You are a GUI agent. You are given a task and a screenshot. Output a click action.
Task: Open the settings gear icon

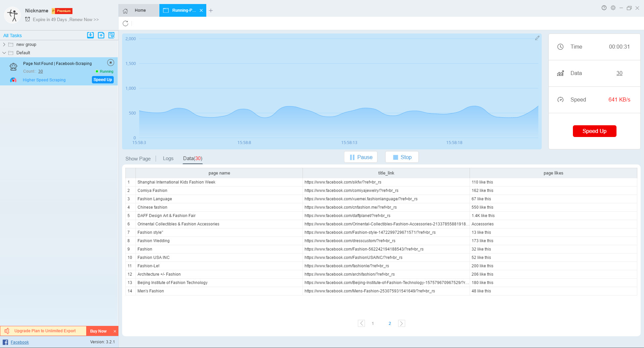[x=613, y=8]
